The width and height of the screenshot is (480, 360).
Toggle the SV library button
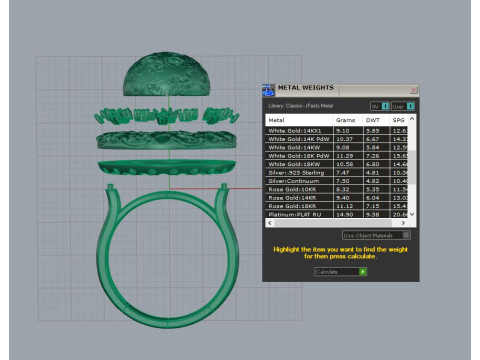pos(380,106)
